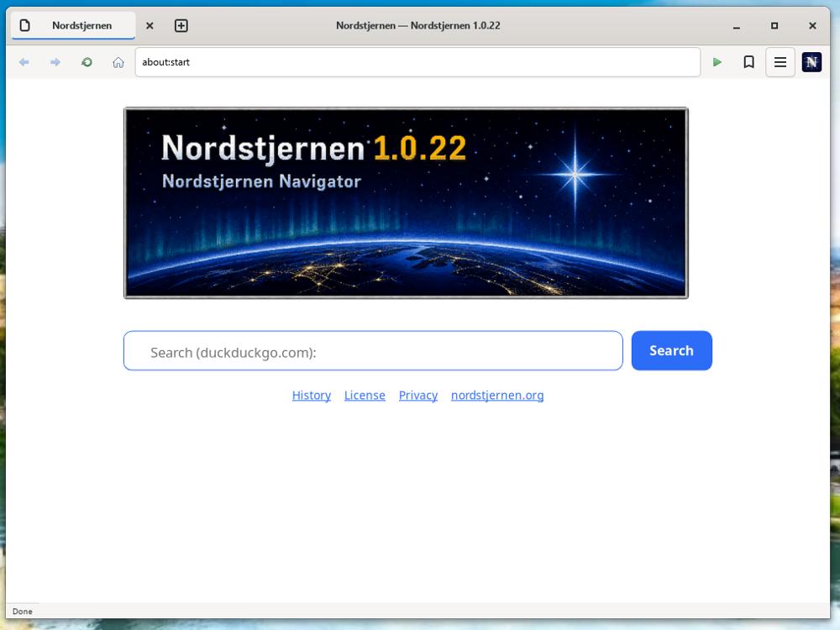Minimize the Nordstjernen window
Screen dimensions: 840x630
coord(737,26)
